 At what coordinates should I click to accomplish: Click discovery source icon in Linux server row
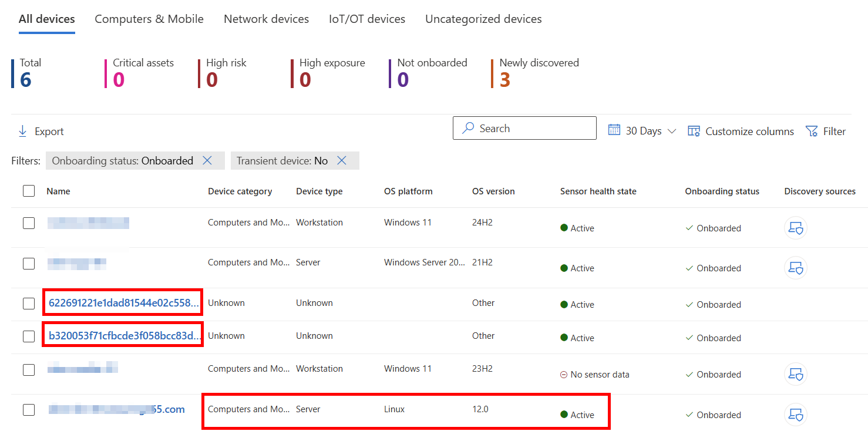pos(796,415)
